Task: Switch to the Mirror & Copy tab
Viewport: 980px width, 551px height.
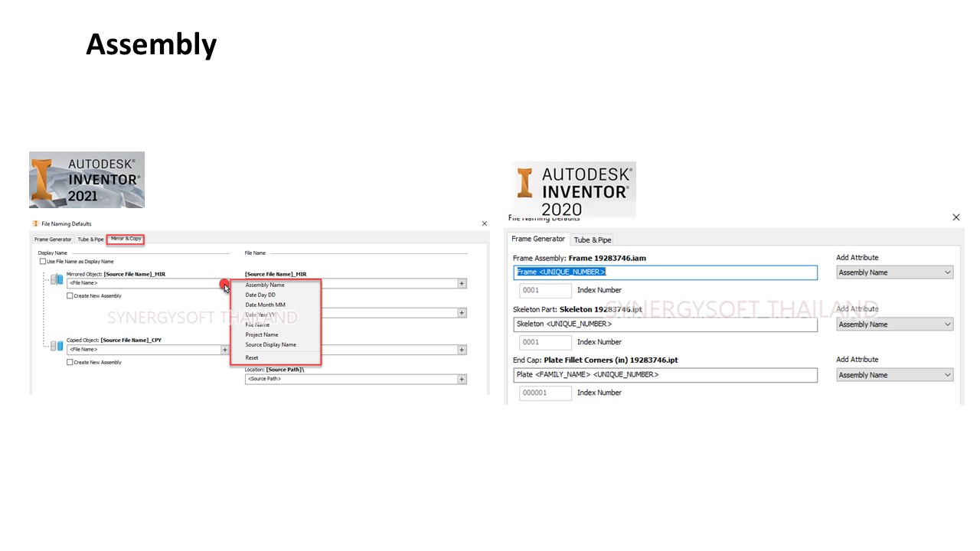Action: [126, 239]
